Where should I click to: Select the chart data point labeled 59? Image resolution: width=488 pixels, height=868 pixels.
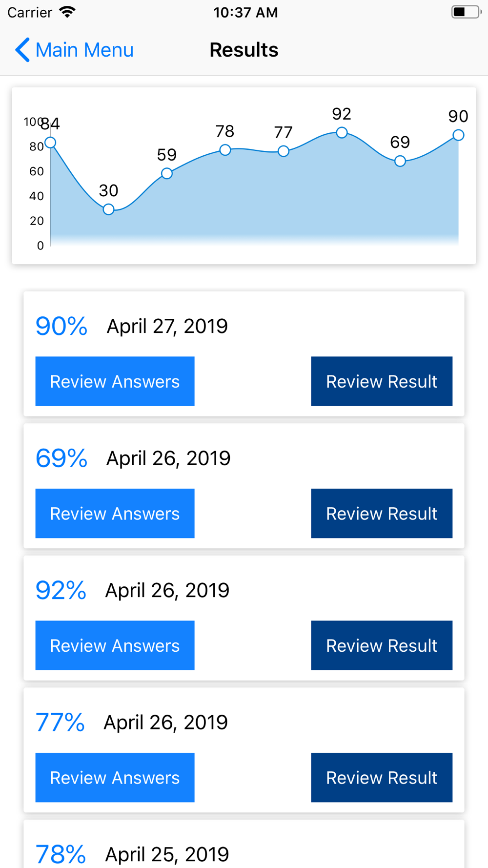pos(167,173)
